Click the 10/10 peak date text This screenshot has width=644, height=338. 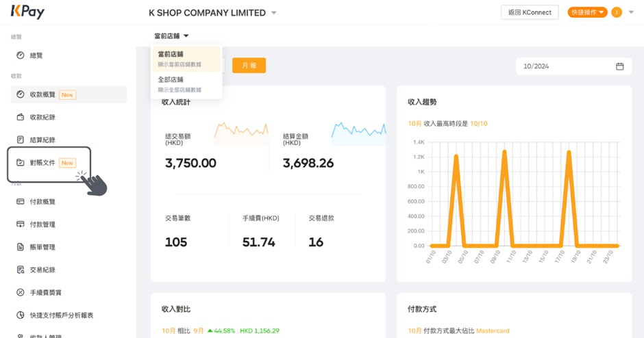tap(479, 123)
